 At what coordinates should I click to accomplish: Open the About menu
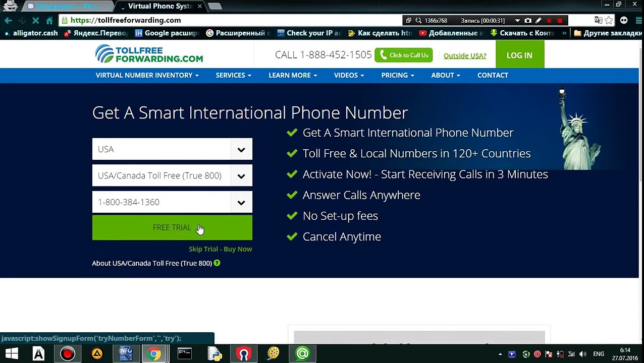pyautogui.click(x=446, y=75)
